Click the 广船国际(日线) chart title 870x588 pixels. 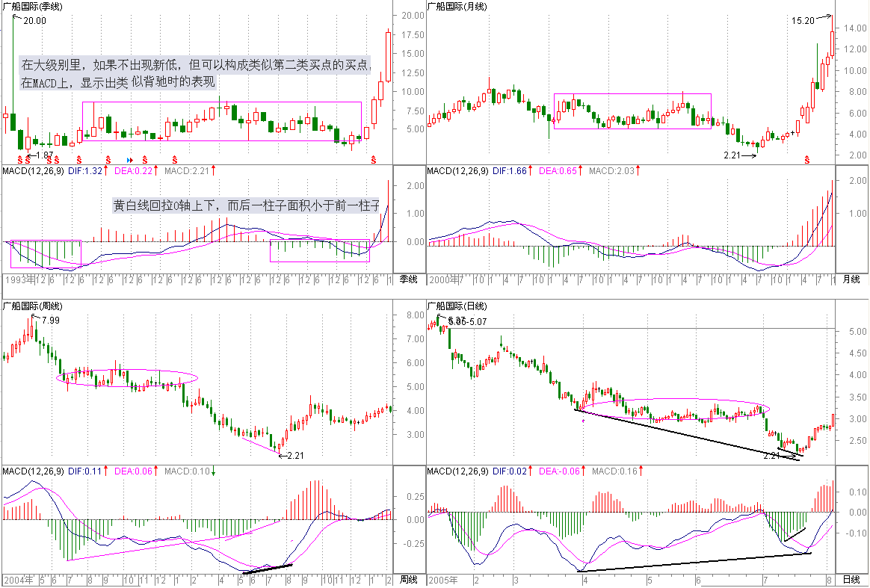click(456, 306)
